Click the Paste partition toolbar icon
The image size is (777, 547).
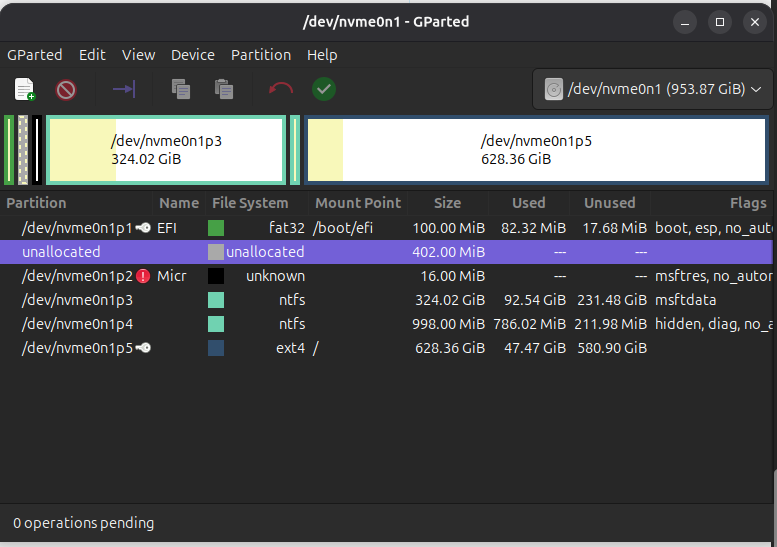click(224, 90)
